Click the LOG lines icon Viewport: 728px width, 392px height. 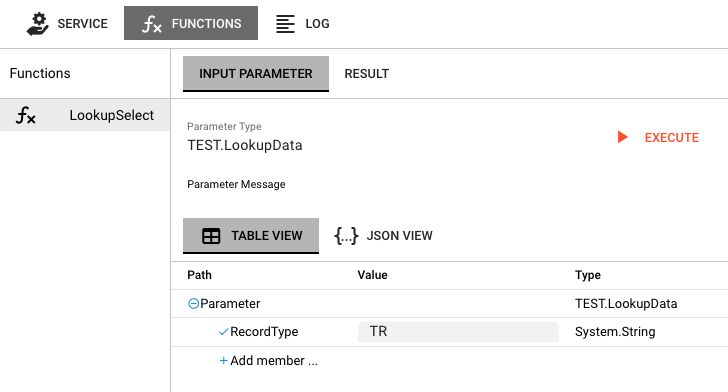285,24
